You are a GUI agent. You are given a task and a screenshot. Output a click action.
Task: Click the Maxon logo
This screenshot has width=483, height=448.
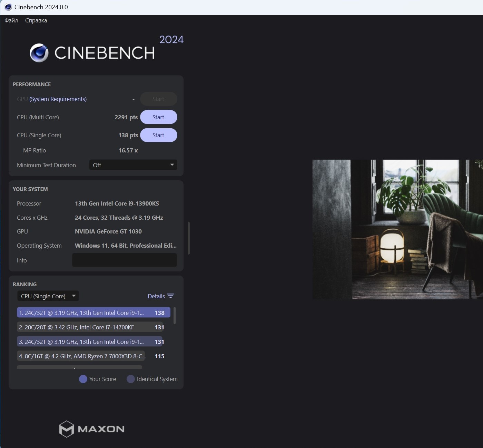[x=92, y=429]
